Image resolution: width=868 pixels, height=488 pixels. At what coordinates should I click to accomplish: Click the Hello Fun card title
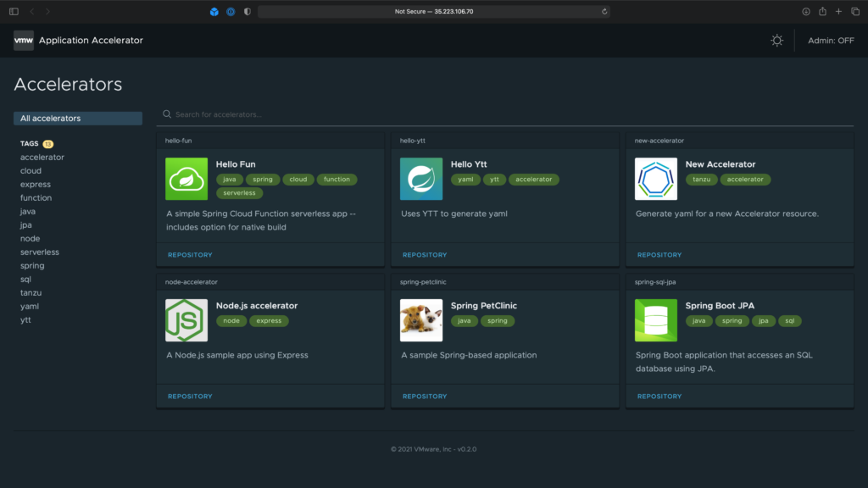[x=236, y=164]
